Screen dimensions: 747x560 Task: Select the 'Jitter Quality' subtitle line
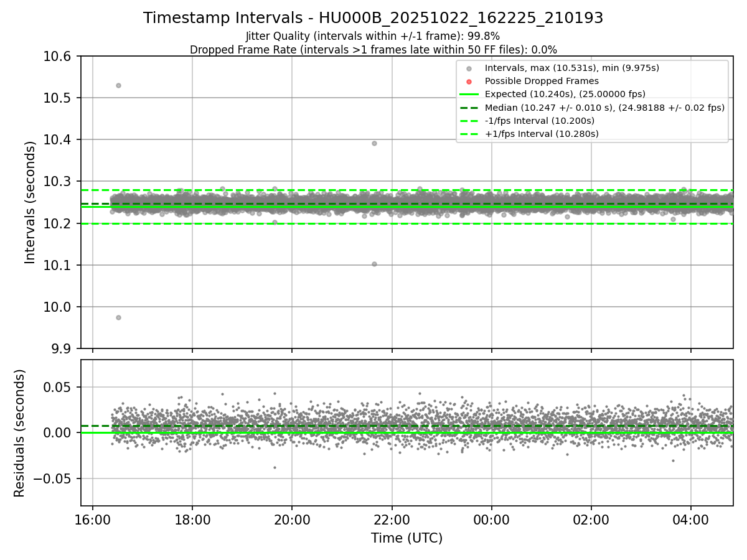373,36
